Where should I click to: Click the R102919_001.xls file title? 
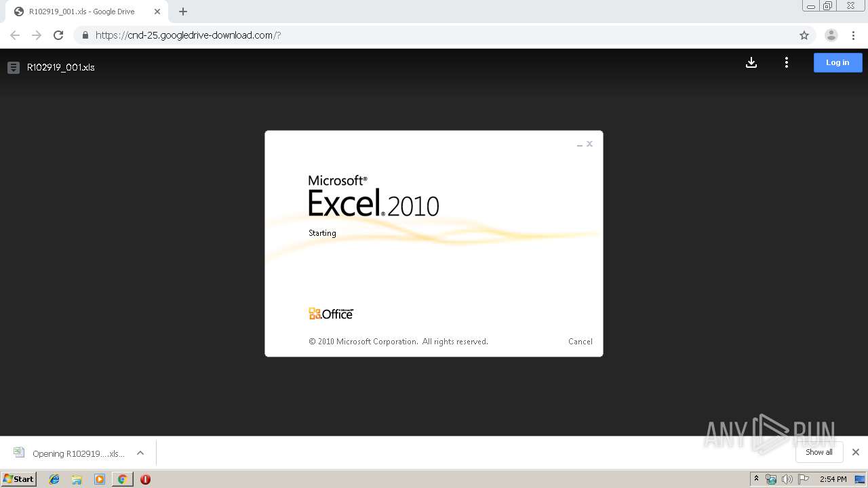click(x=60, y=67)
